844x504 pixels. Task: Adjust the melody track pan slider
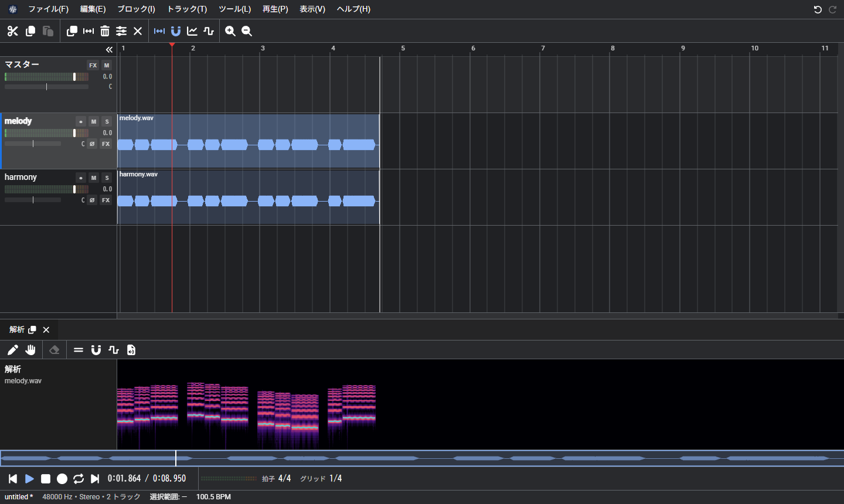coord(33,144)
